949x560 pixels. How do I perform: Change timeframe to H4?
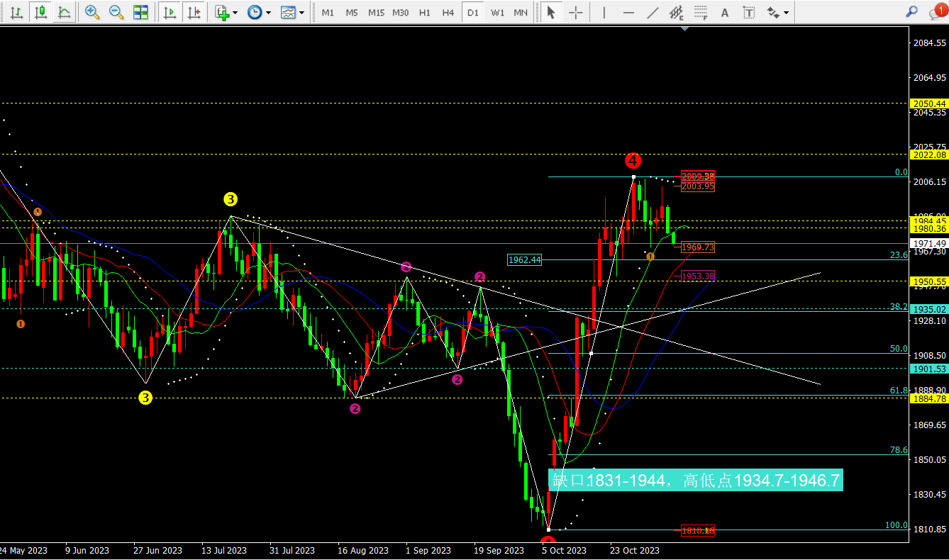[448, 12]
